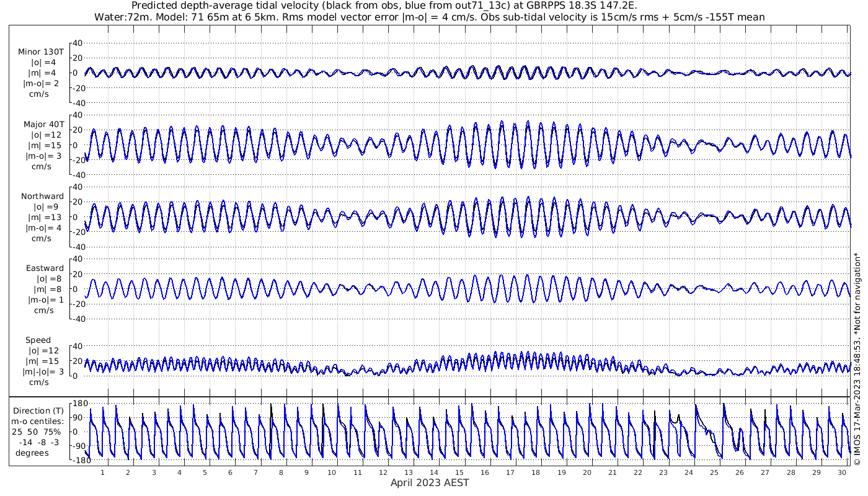Click the 'degrees' unit label
Image resolution: width=868 pixels, height=496 pixels.
tap(32, 453)
